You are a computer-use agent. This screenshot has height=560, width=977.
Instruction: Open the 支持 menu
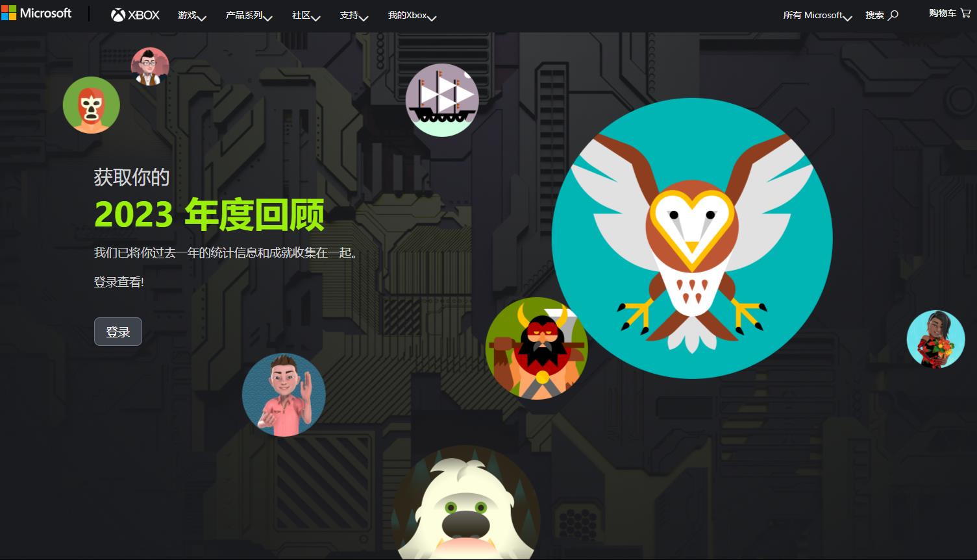[354, 15]
